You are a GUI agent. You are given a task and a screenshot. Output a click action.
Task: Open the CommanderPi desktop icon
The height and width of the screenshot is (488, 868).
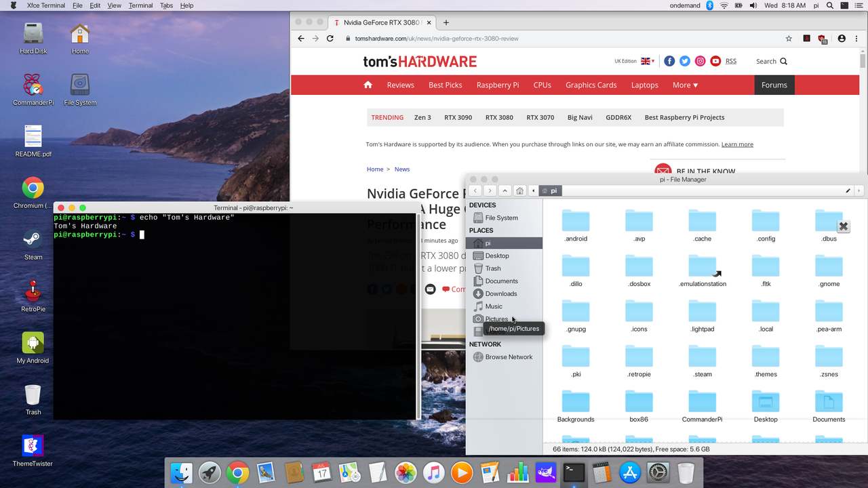tap(33, 90)
